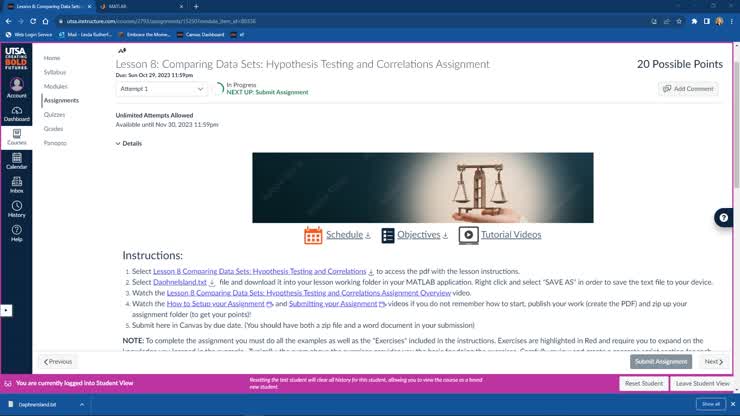Open the Inbox icon
Image resolution: width=740 pixels, height=416 pixels.
click(16, 184)
